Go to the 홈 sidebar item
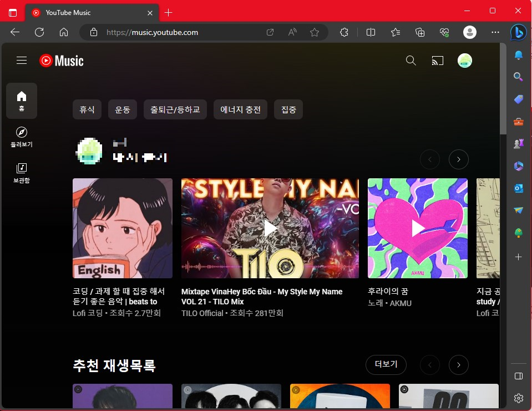The height and width of the screenshot is (411, 532). click(x=22, y=101)
